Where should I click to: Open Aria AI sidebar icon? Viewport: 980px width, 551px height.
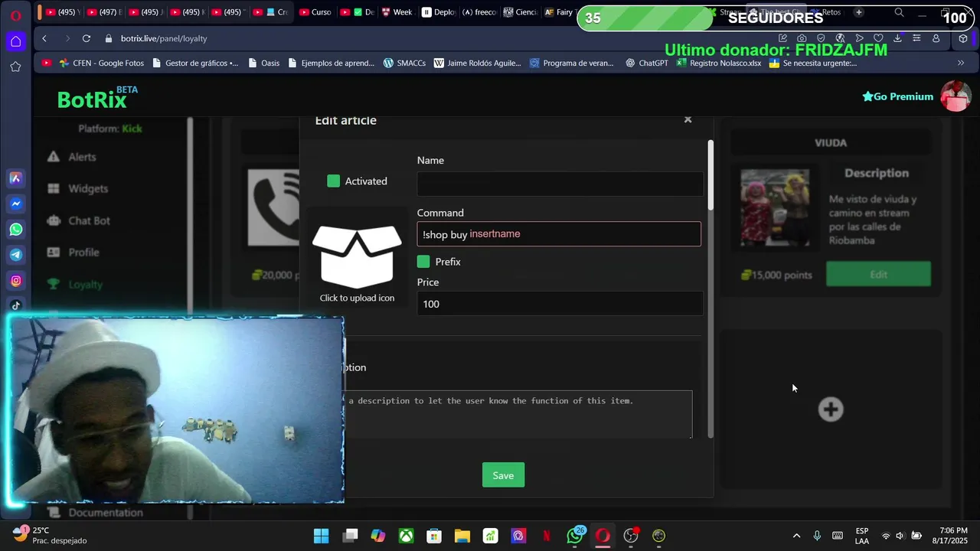click(x=15, y=178)
